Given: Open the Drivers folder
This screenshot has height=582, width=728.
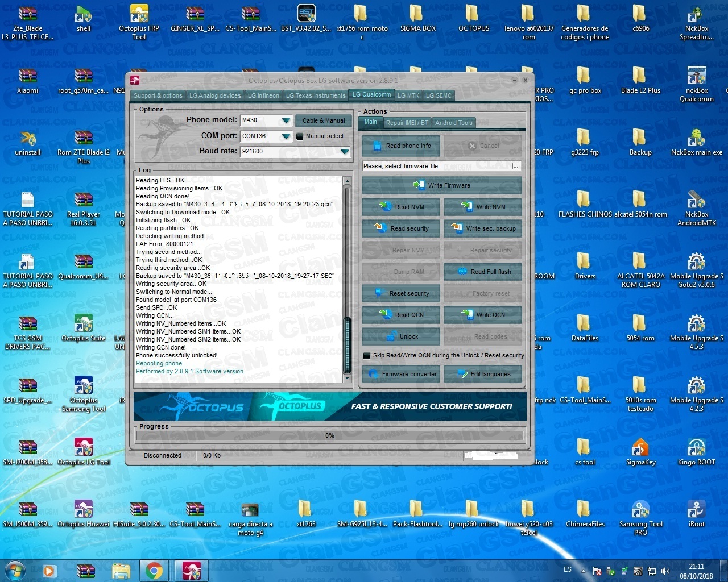Looking at the screenshot, I should click(585, 267).
